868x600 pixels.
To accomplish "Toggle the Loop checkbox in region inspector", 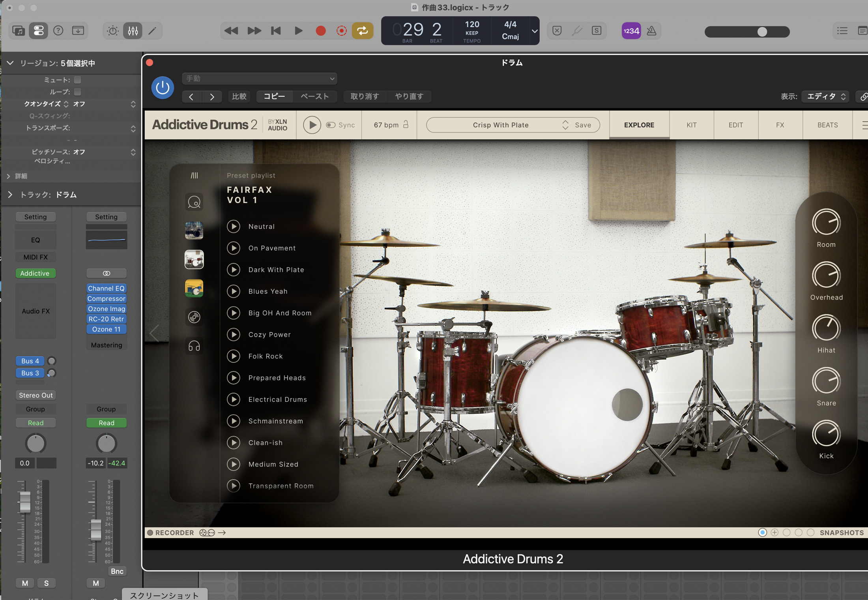I will pos(77,92).
